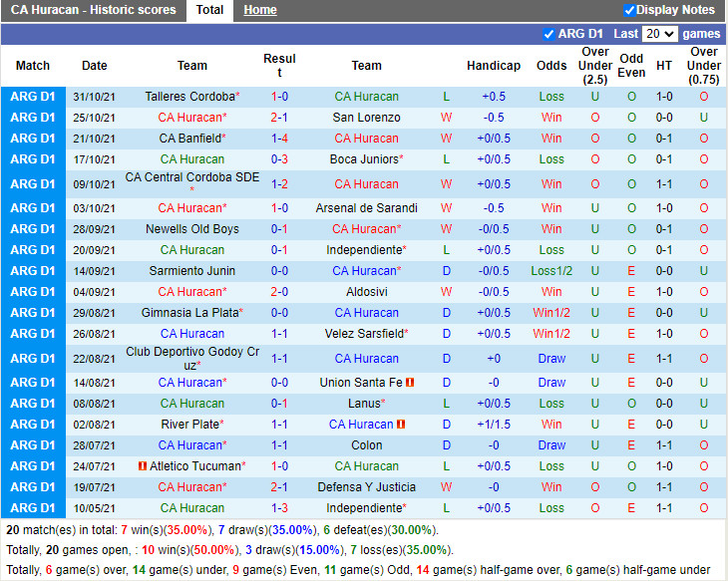728x581 pixels.
Task: Click ARG D1 badge for the 31/10/21 match
Action: 33,97
